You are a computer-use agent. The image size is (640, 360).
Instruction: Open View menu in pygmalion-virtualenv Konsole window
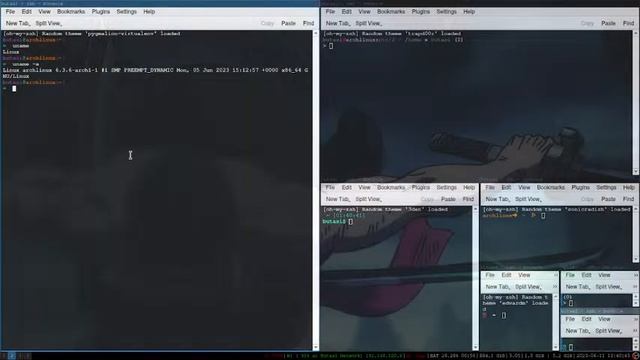44,12
